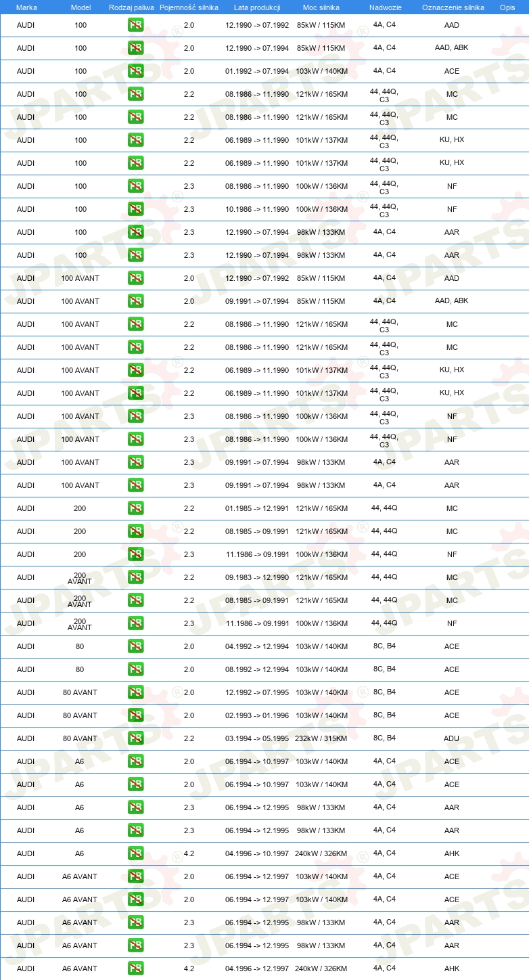Click the fuel icon in the AUDI 200 MC 08.1985 row
Viewport: 529px width, 980px height.
(x=135, y=531)
